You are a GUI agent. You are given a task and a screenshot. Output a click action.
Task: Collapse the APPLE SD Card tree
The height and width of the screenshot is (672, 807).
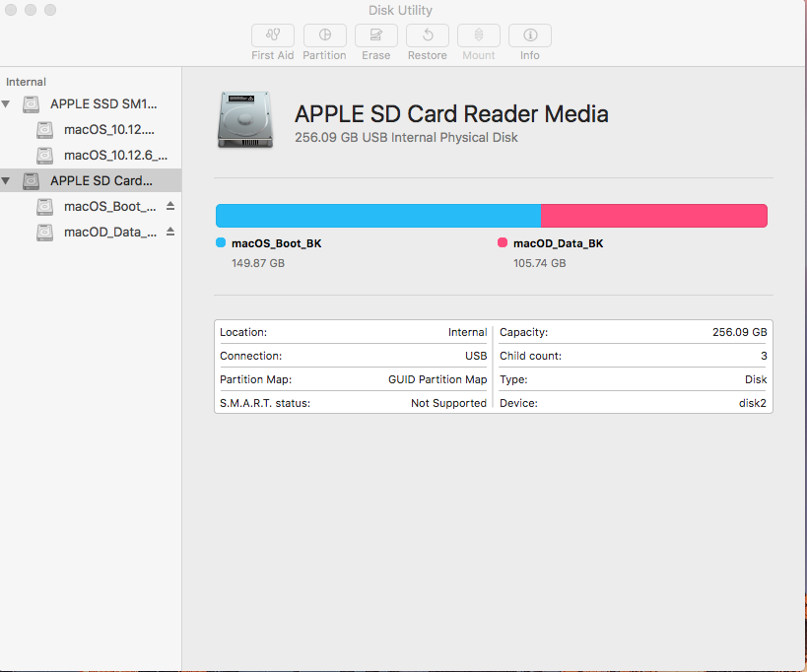[6, 181]
